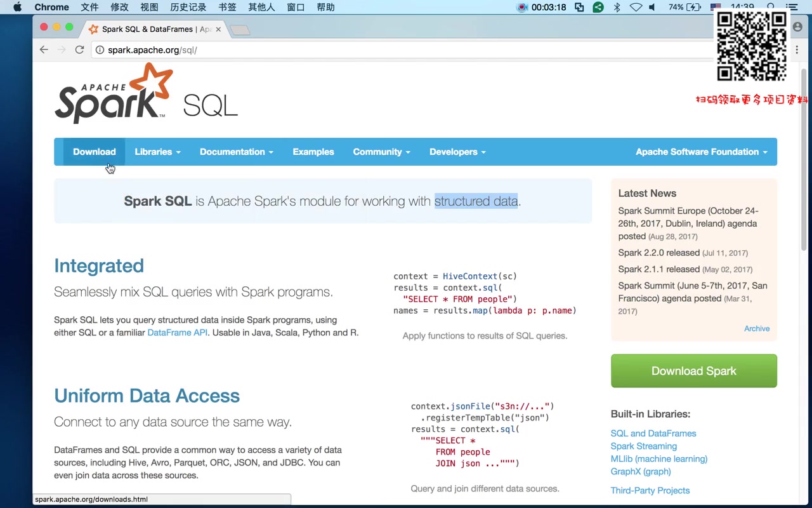Open the Chrome application menu
The width and height of the screenshot is (812, 508).
click(51, 7)
